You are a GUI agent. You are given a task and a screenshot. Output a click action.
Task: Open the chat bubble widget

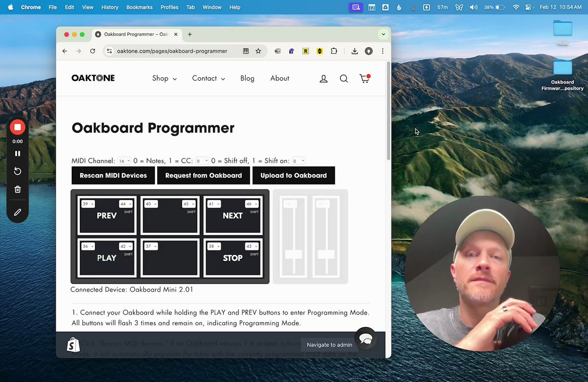(366, 339)
